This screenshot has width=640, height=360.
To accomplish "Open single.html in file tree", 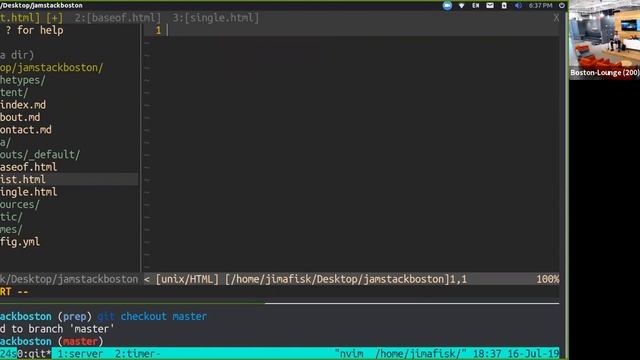I will point(29,192).
